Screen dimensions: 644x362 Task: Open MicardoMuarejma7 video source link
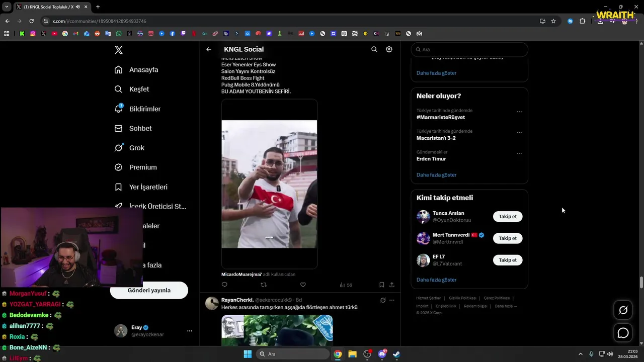pyautogui.click(x=242, y=275)
